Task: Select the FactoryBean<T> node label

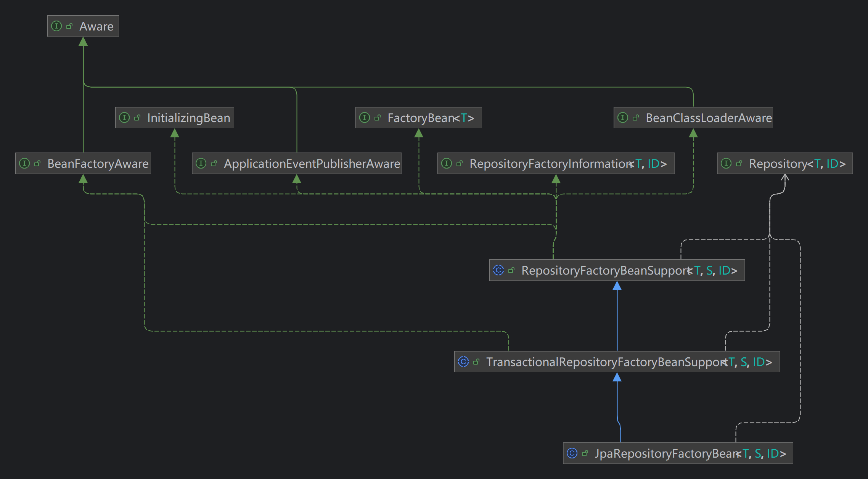Action: (x=430, y=118)
